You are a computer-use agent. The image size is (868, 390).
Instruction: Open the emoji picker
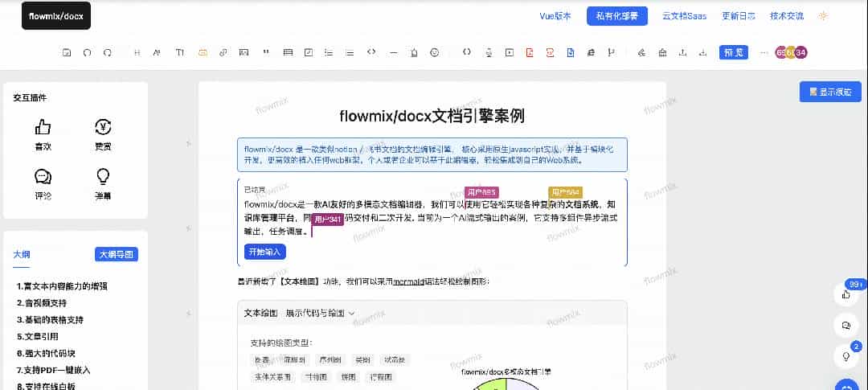[x=435, y=52]
